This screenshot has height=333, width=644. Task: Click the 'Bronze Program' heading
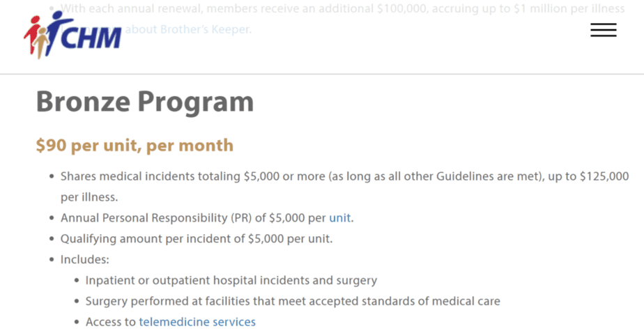pos(144,102)
